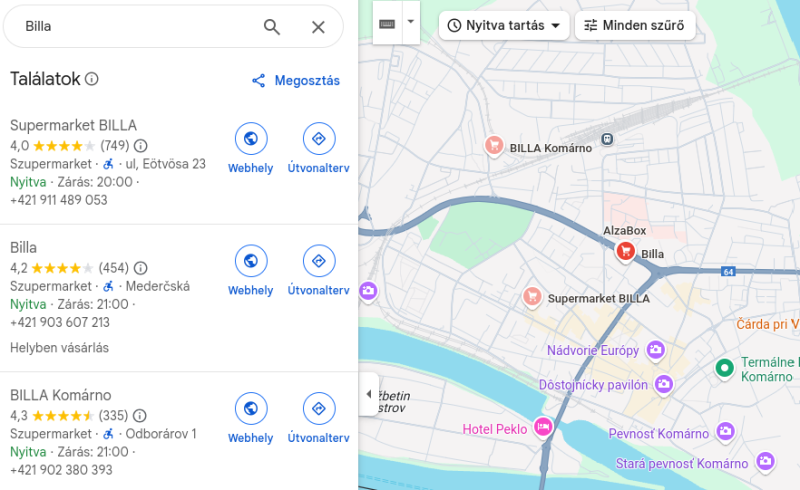Open the Nyitva tartás hours filter dropdown
The height and width of the screenshot is (490, 800).
(x=504, y=26)
